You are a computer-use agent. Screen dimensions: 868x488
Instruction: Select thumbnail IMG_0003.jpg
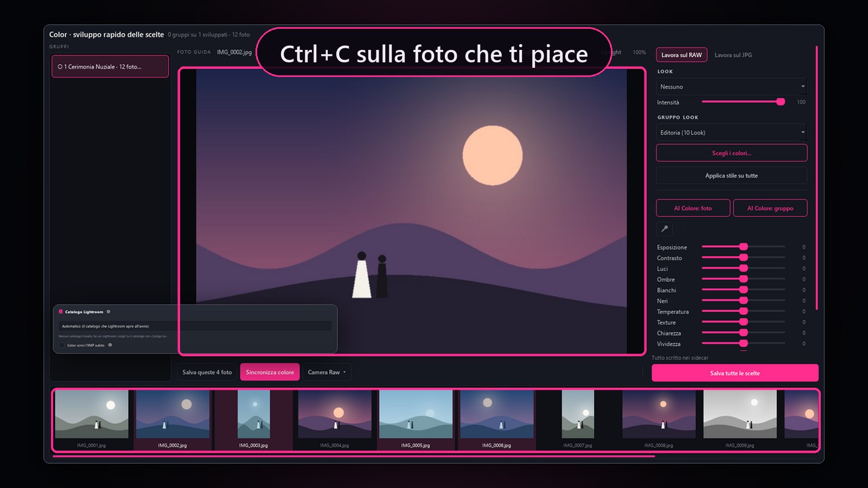(253, 420)
